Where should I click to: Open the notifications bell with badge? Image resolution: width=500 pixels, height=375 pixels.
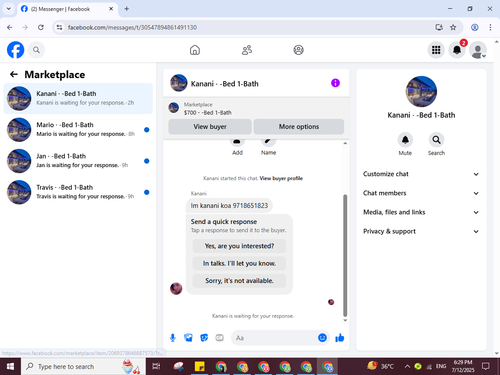457,50
